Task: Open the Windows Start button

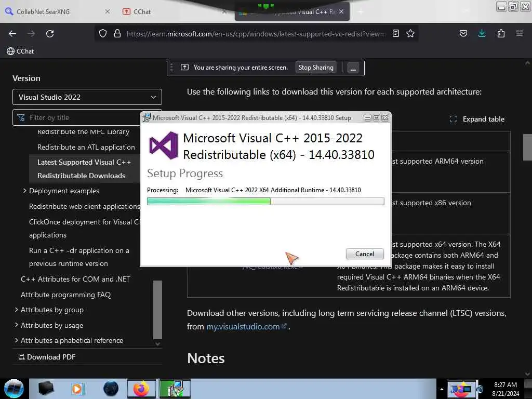Action: pyautogui.click(x=14, y=389)
